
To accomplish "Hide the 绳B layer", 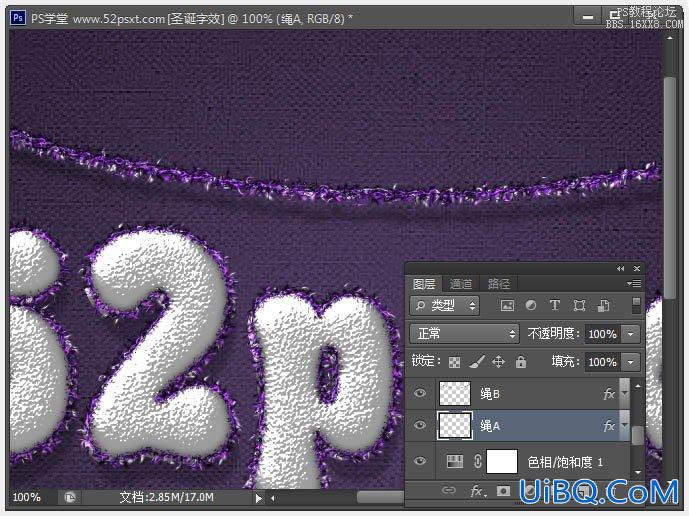I will click(x=420, y=393).
